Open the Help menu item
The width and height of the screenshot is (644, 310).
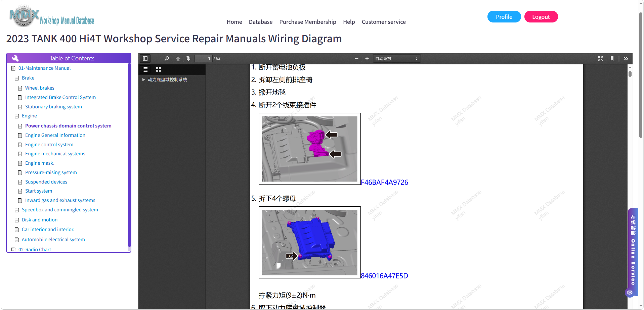click(349, 22)
